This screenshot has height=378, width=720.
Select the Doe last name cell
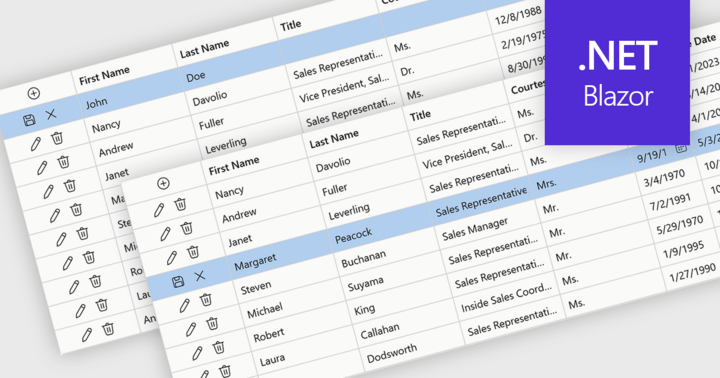pyautogui.click(x=196, y=76)
